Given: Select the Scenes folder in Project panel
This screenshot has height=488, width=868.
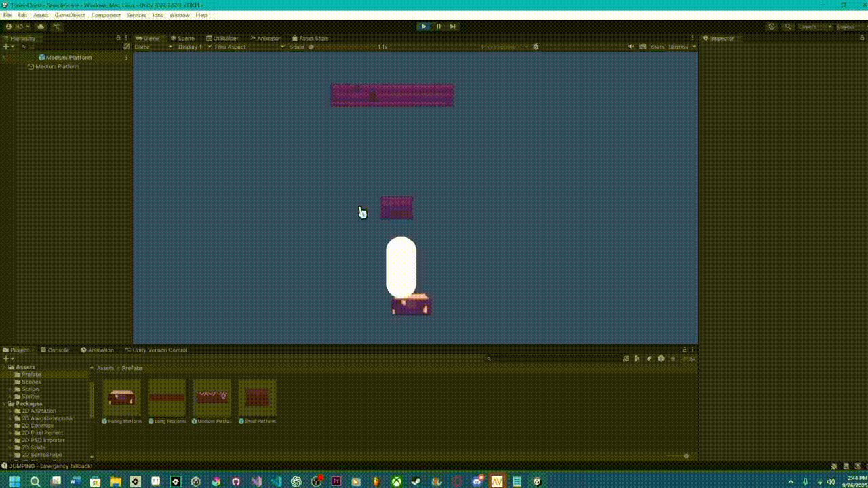Looking at the screenshot, I should tap(31, 382).
